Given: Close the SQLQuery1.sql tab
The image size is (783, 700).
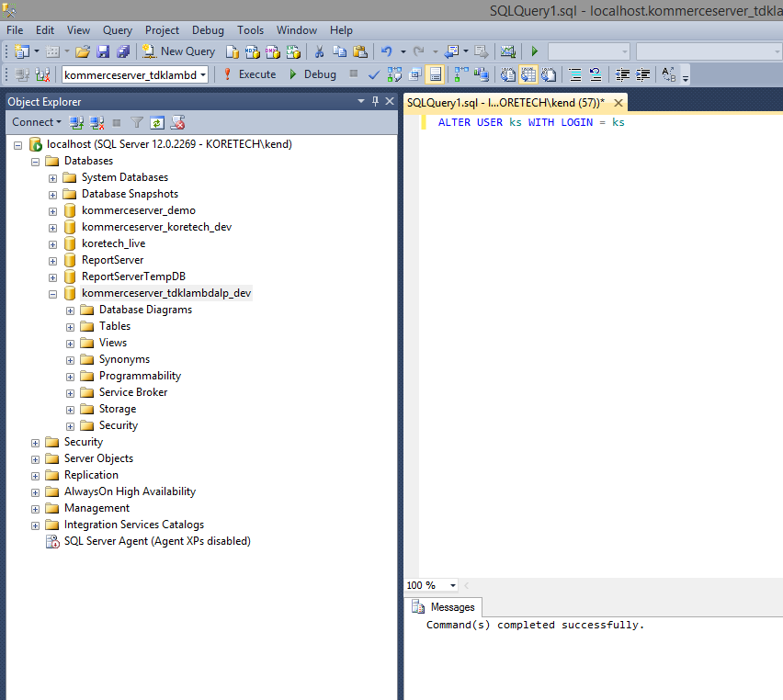Looking at the screenshot, I should [618, 103].
